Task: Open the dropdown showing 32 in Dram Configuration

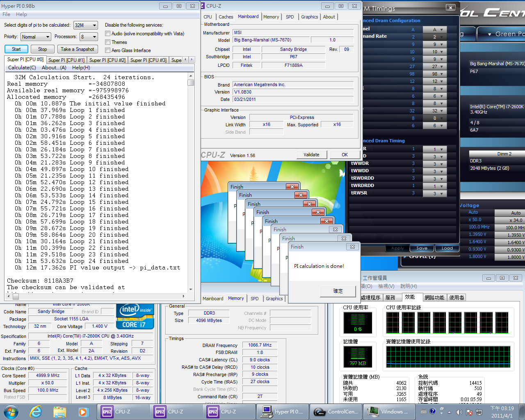Action: [x=435, y=111]
